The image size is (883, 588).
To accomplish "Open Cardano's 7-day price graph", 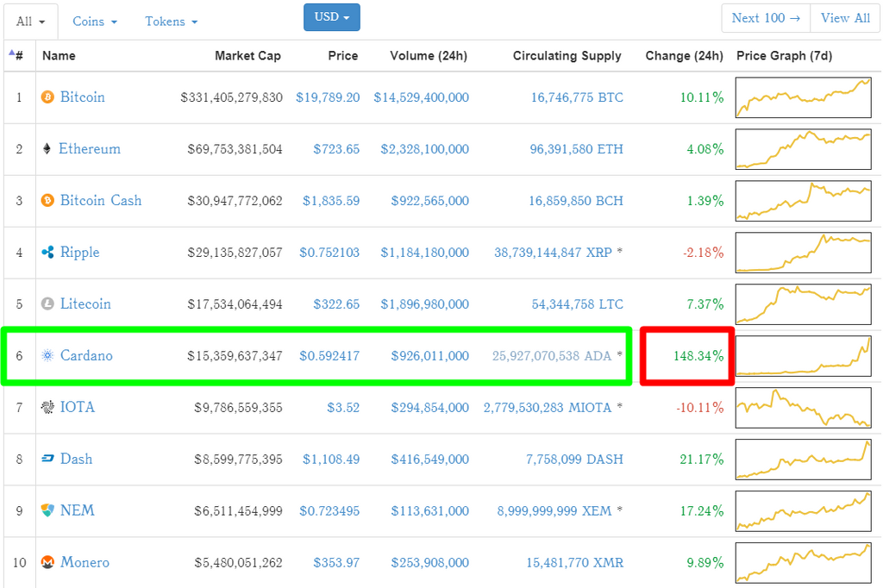I will pos(804,355).
